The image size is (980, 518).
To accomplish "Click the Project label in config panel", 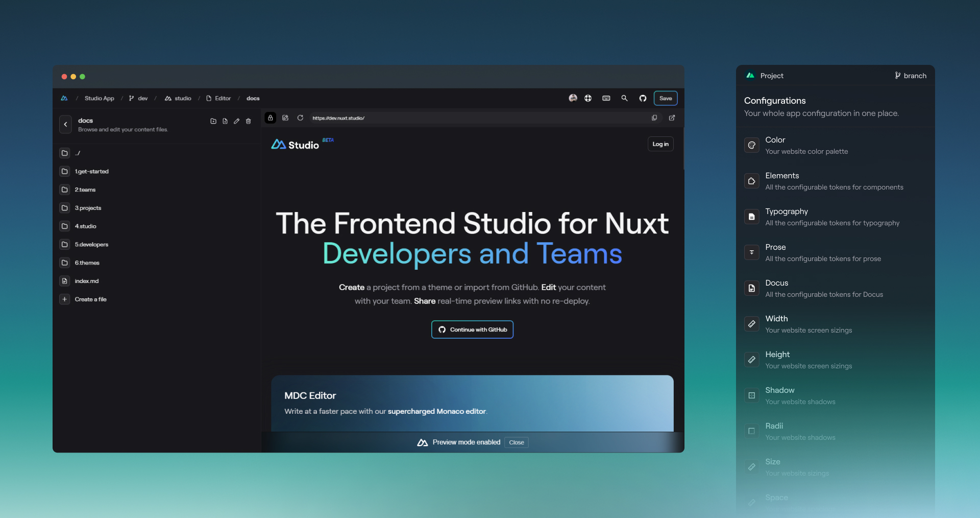I will [772, 76].
